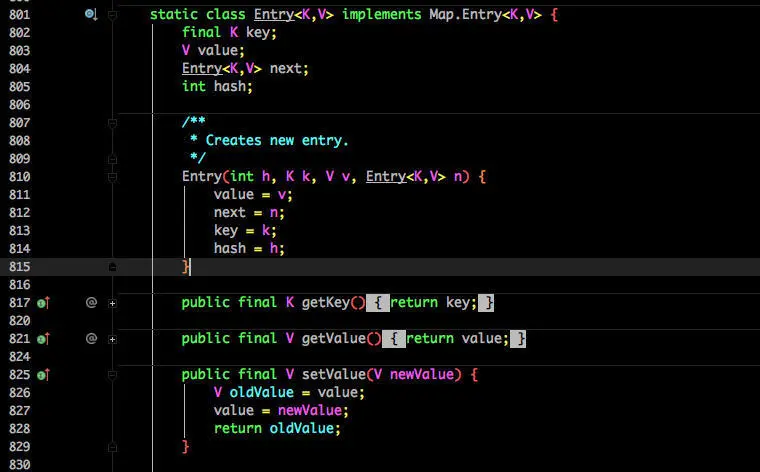Click the 'getValue' method name

pos(333,339)
